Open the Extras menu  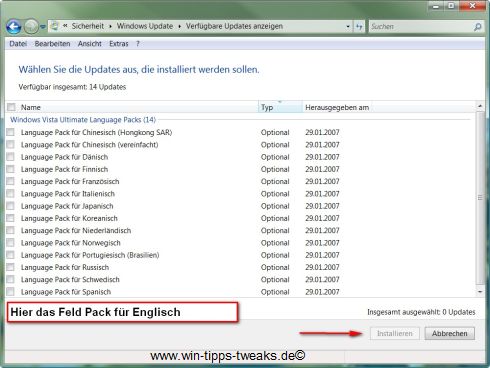point(119,44)
